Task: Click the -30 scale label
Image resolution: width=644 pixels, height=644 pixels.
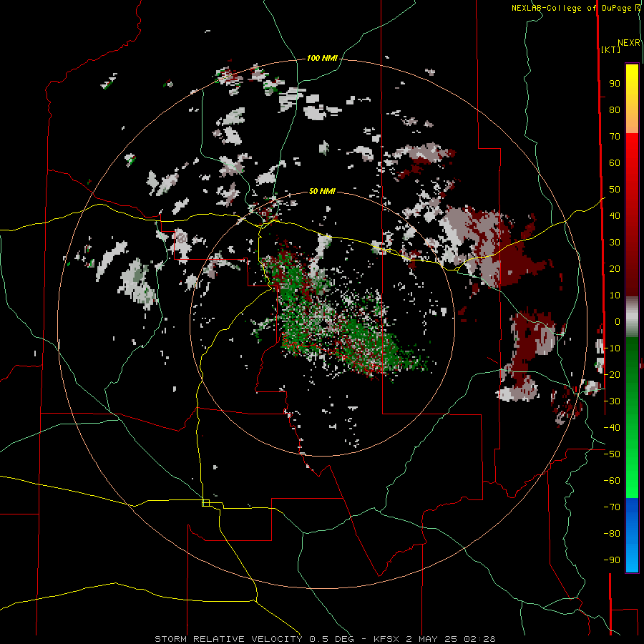Action: click(612, 401)
